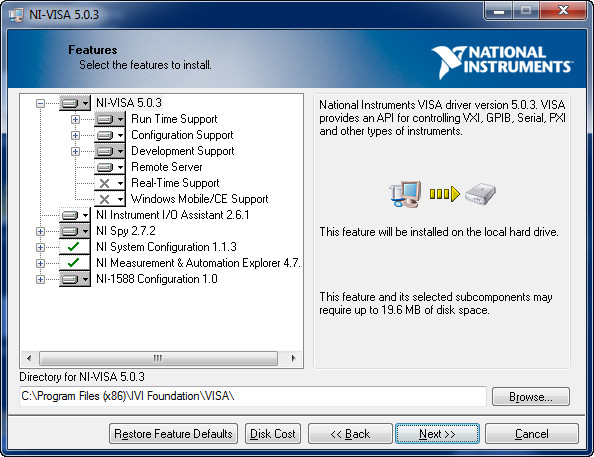The image size is (594, 457).
Task: Select NI-1588 Configuration 1.0 label
Action: click(x=157, y=279)
